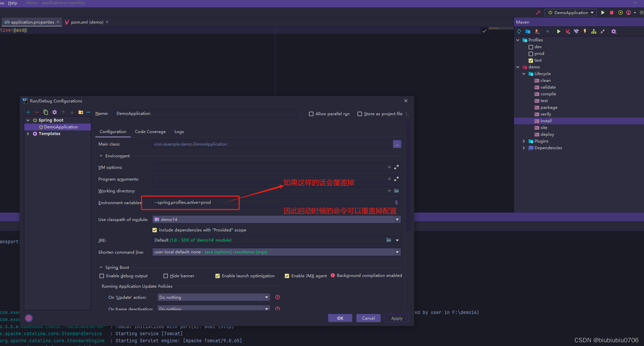Collapse all nodes in Maven panel

click(x=603, y=31)
